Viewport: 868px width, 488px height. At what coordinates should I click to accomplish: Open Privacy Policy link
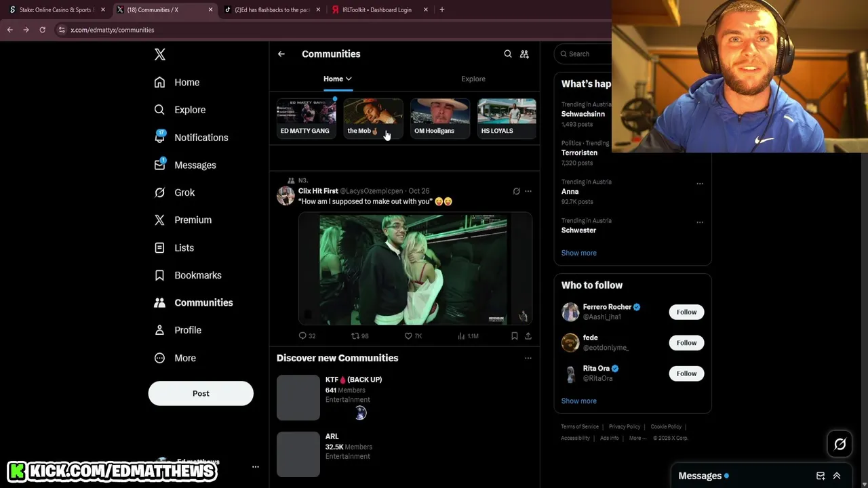click(625, 427)
